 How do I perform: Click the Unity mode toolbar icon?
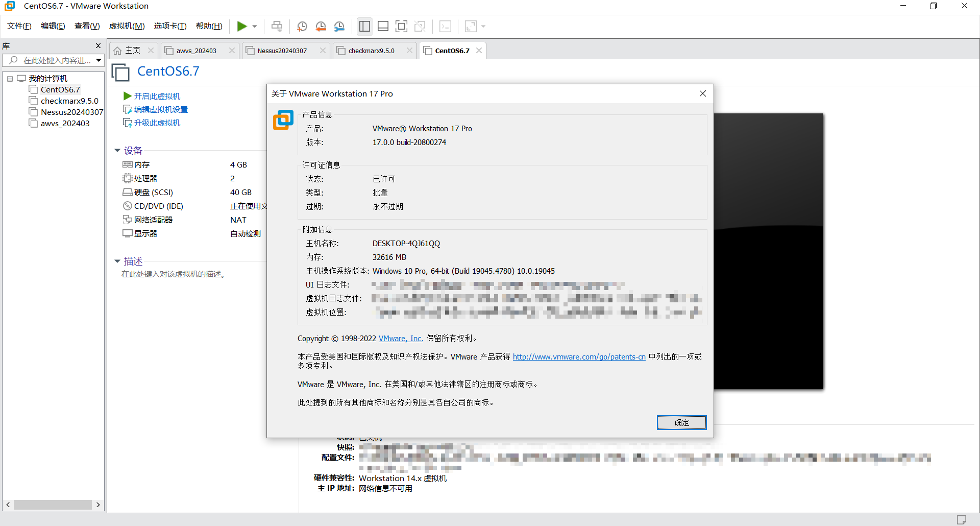coord(420,26)
